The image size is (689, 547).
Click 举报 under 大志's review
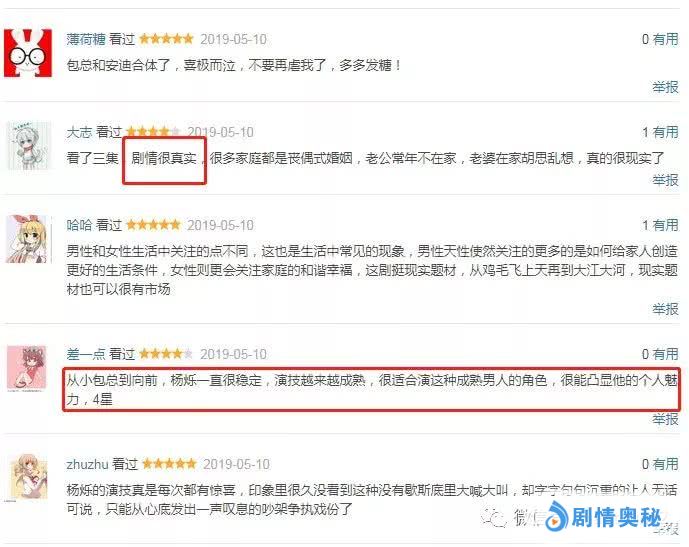(x=665, y=180)
